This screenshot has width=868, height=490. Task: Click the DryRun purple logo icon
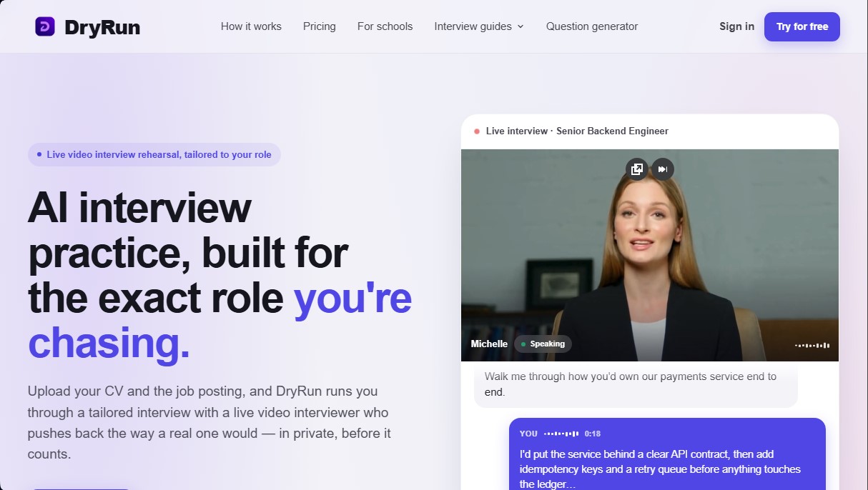(45, 26)
